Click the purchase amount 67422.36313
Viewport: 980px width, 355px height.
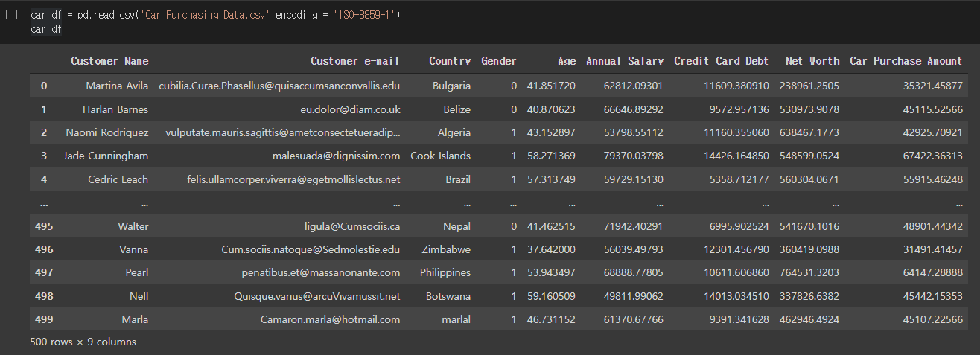tap(933, 156)
